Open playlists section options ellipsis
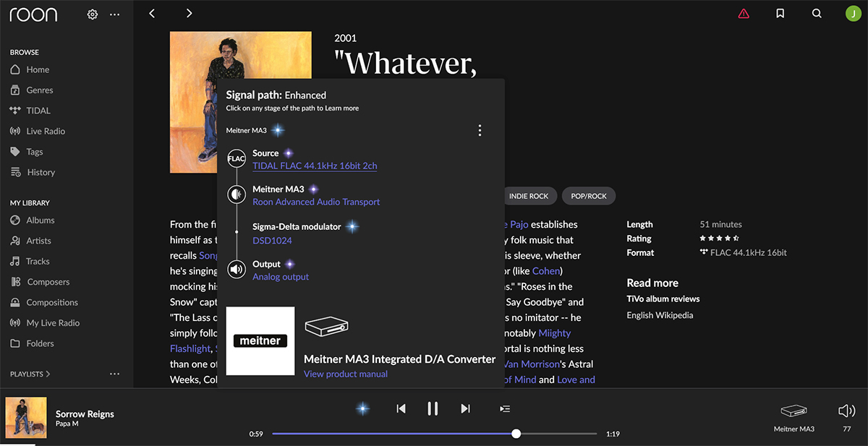Image resolution: width=868 pixels, height=446 pixels. 114,374
